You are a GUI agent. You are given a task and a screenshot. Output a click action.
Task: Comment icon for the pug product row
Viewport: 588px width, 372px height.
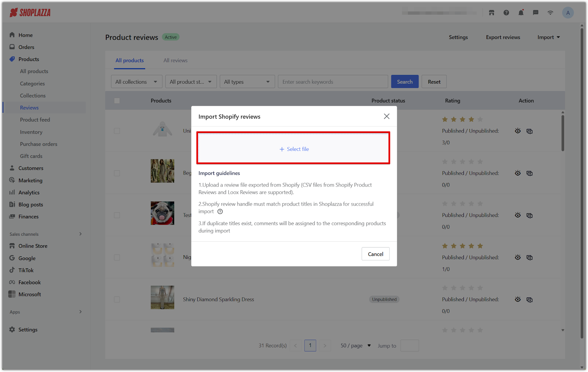530,215
